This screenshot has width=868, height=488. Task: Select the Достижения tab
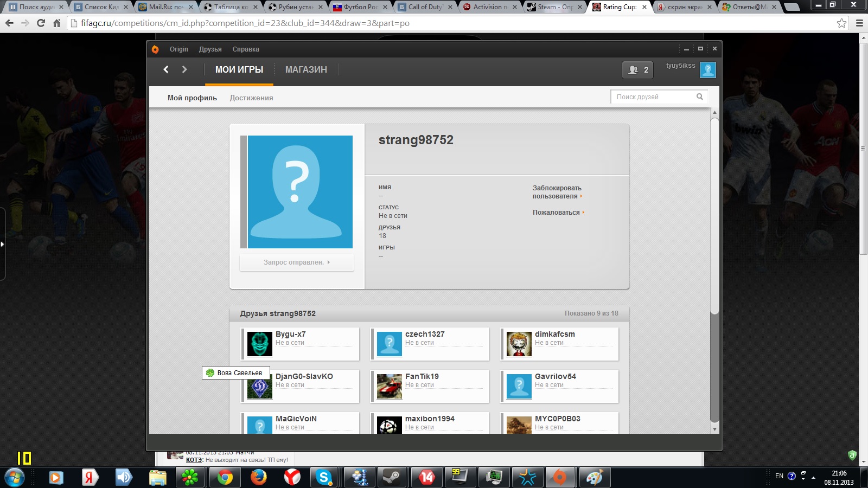(x=251, y=98)
